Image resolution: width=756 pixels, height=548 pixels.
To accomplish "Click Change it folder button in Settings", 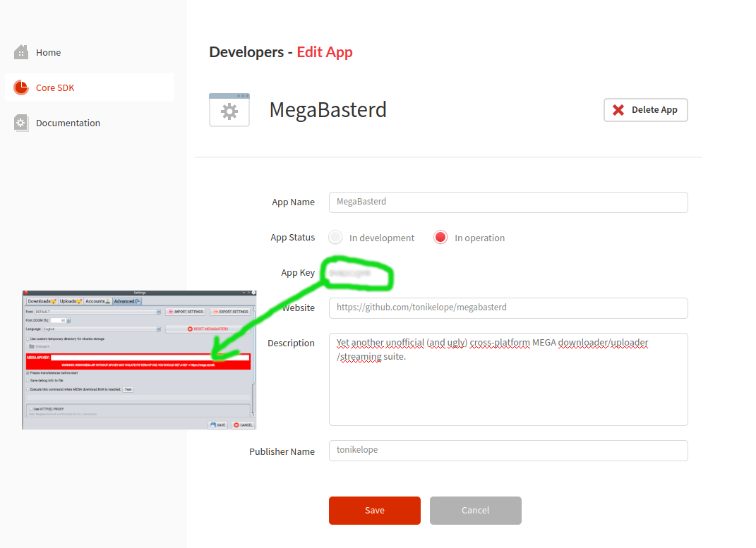I will (39, 346).
